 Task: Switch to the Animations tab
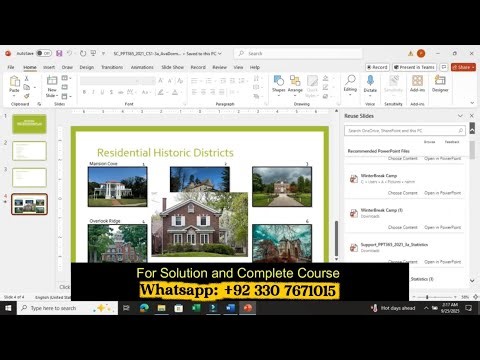(x=142, y=67)
